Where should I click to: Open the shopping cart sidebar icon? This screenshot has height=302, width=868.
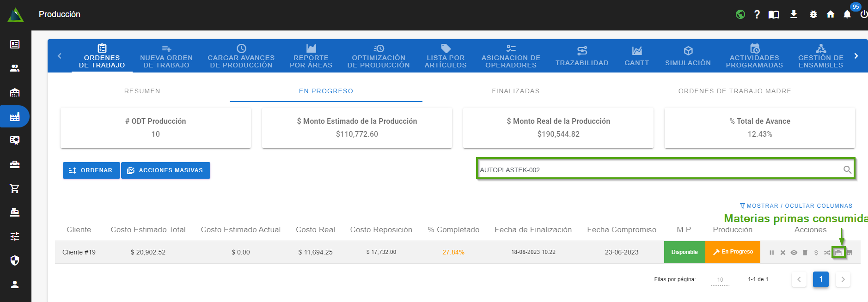click(15, 188)
